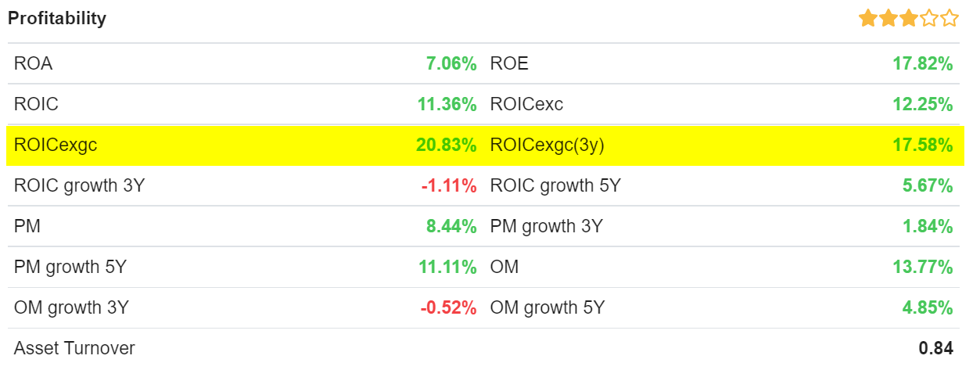This screenshot has width=980, height=370.
Task: Click the PM growth 5Y label
Action: point(70,268)
